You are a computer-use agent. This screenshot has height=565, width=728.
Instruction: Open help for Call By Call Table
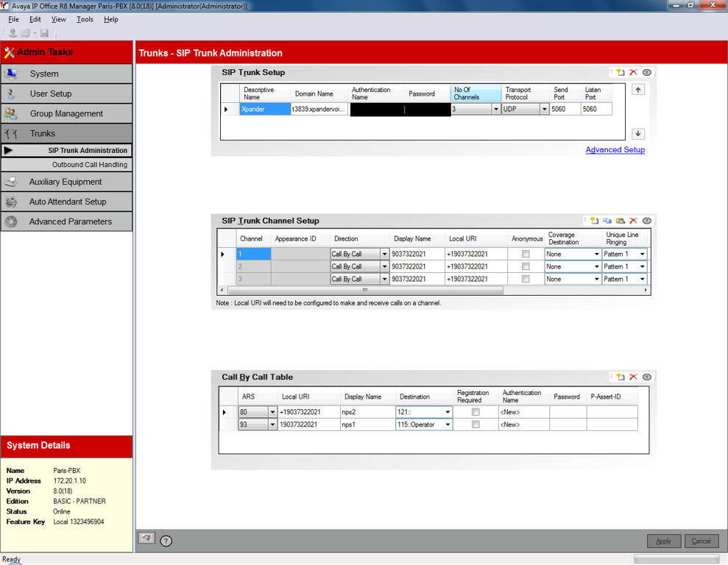[647, 377]
